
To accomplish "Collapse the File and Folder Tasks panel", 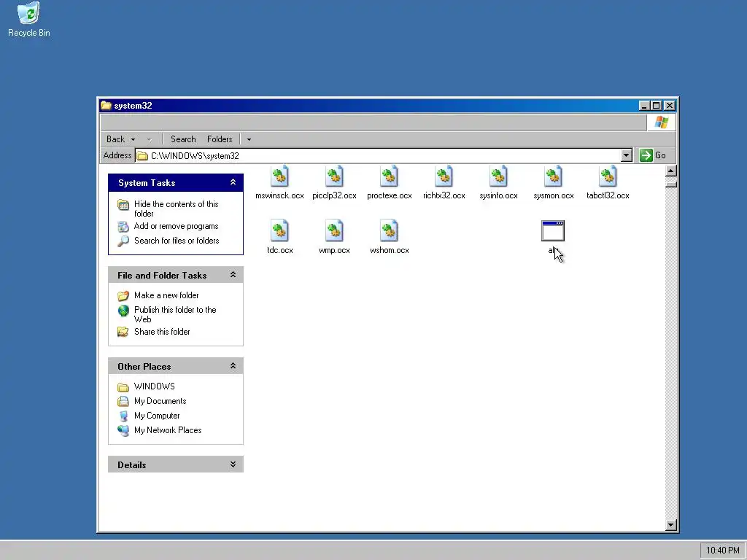I will tap(233, 275).
